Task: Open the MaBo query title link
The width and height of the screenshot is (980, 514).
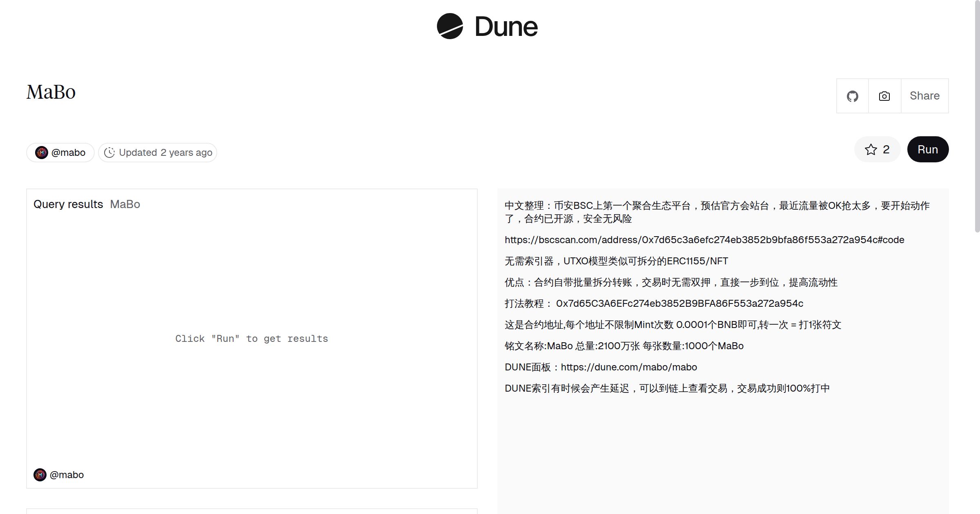Action: click(x=125, y=204)
